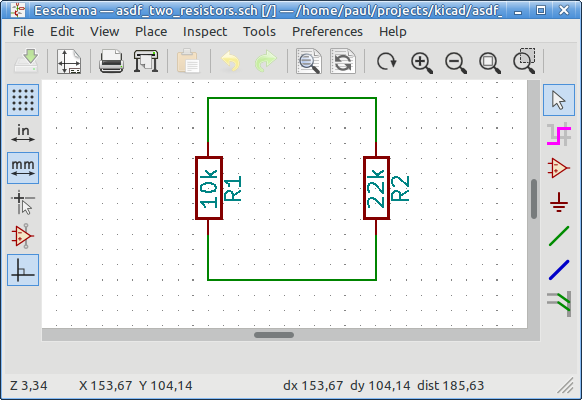This screenshot has width=582, height=400.
Task: Zoom to fit schematic on screen
Action: pos(490,62)
